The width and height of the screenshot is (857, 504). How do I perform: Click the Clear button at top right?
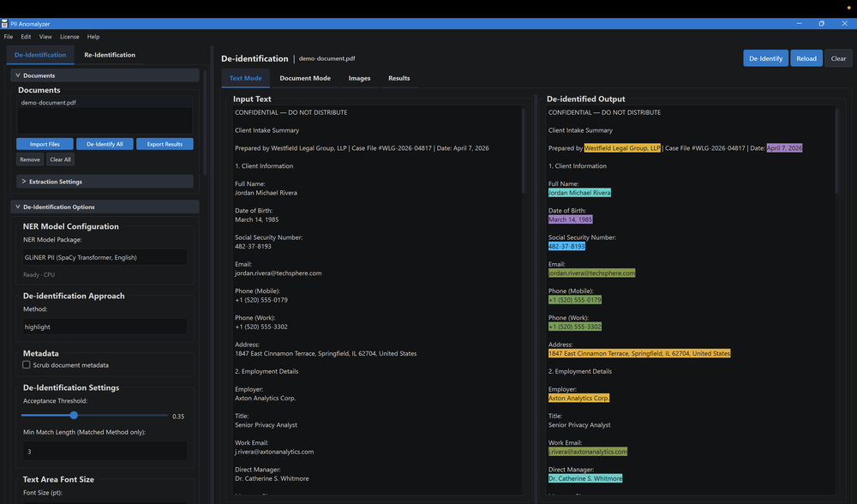[x=838, y=58]
